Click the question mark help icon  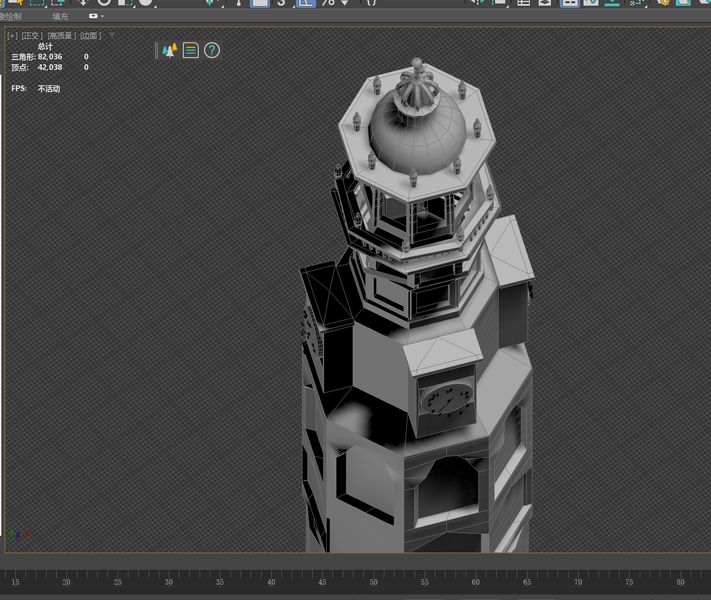212,50
